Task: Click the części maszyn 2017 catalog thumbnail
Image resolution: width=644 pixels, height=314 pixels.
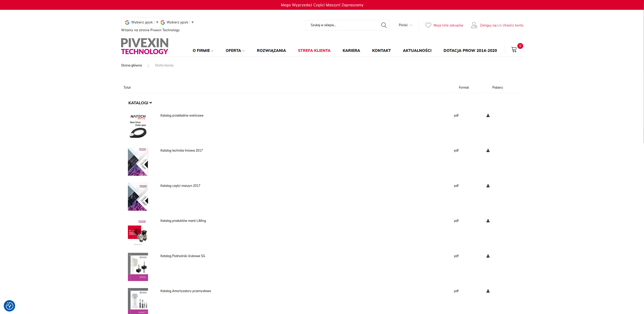Action: 138,197
